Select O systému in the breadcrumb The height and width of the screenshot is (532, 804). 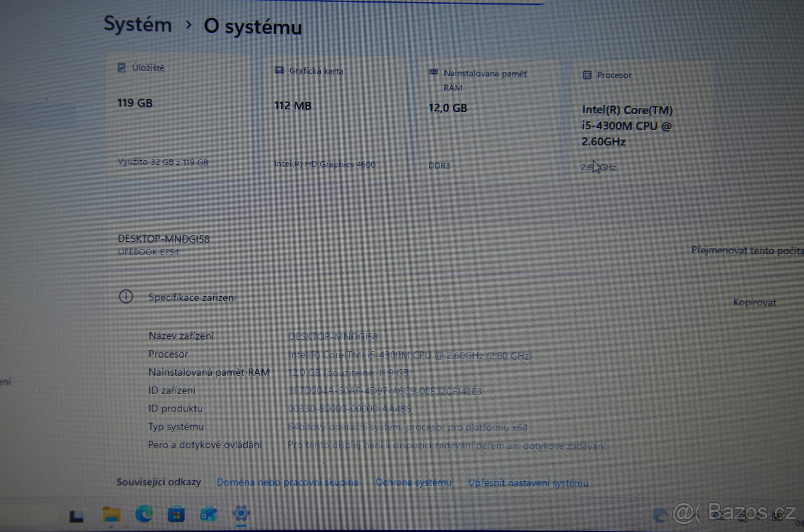click(251, 27)
